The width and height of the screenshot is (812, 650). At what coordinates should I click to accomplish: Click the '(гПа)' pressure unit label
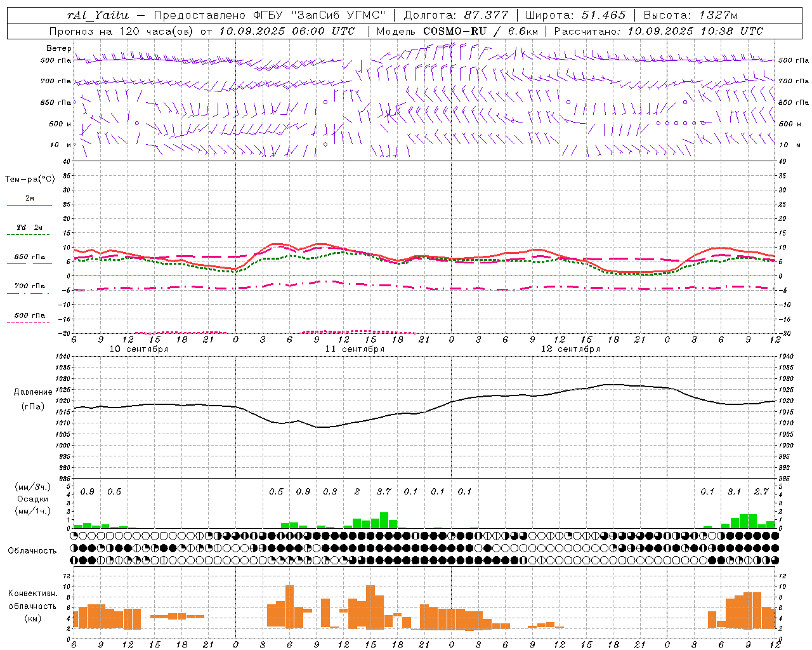click(33, 407)
